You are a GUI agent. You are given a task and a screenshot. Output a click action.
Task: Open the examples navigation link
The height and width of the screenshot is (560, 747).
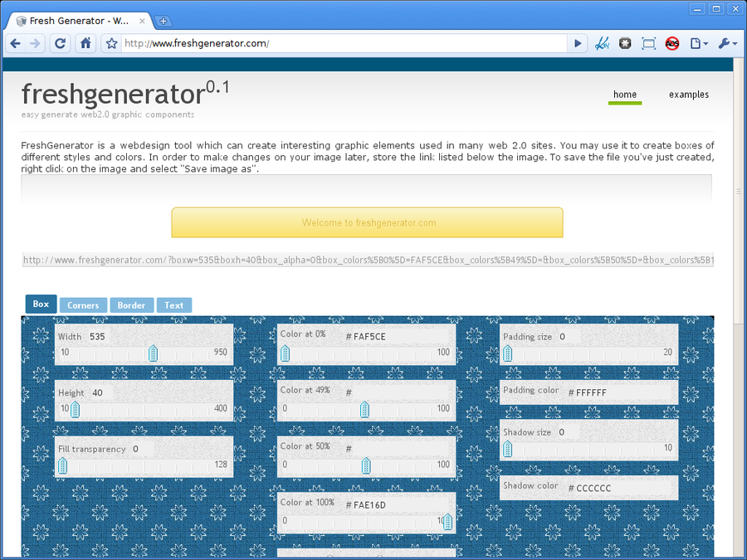(688, 95)
